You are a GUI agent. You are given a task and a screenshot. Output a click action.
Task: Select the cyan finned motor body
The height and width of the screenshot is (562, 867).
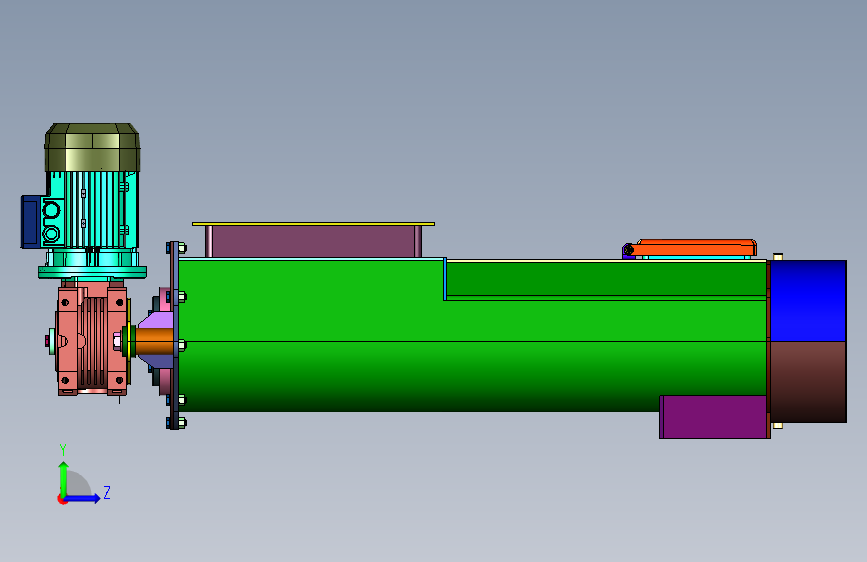tap(91, 209)
